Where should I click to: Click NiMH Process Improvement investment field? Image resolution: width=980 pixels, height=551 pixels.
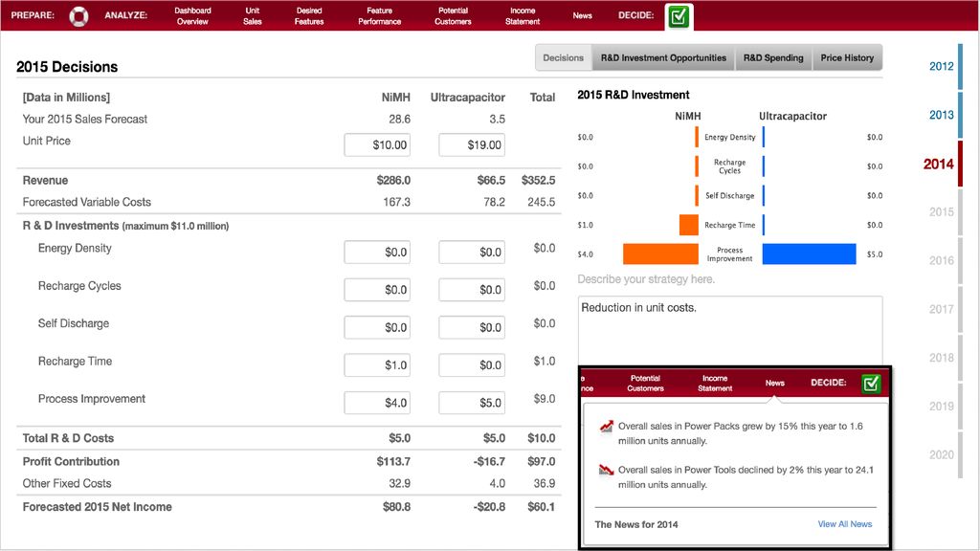377,403
